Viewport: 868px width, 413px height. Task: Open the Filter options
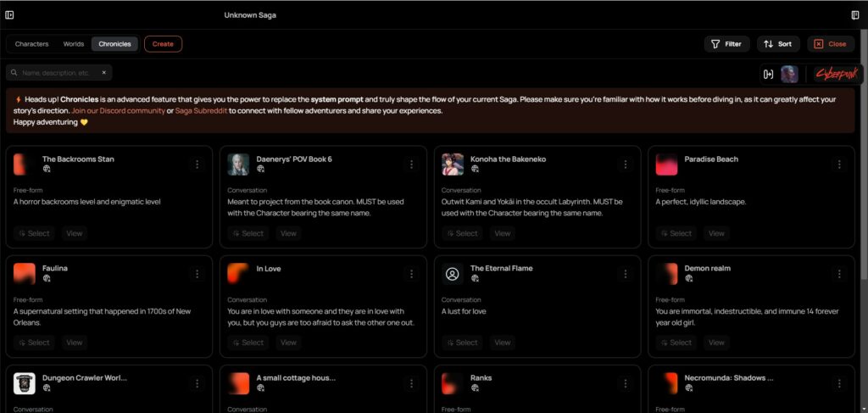(x=726, y=44)
